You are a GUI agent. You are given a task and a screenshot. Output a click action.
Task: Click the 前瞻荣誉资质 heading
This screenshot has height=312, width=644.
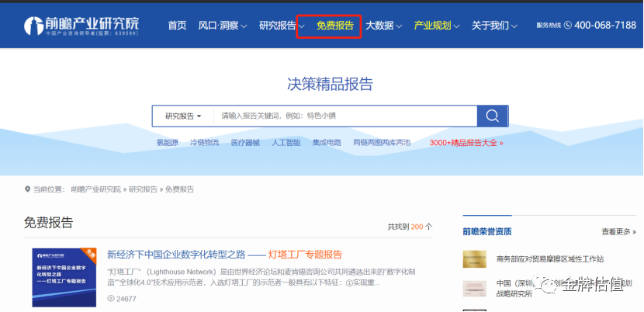pos(487,232)
